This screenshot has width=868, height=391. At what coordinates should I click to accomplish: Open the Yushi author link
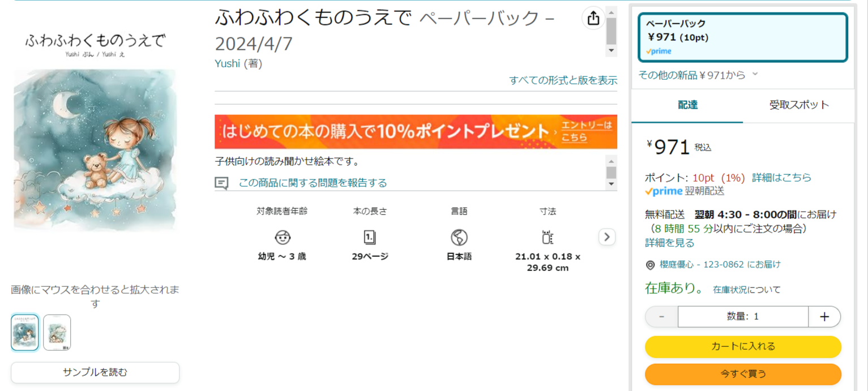[228, 63]
